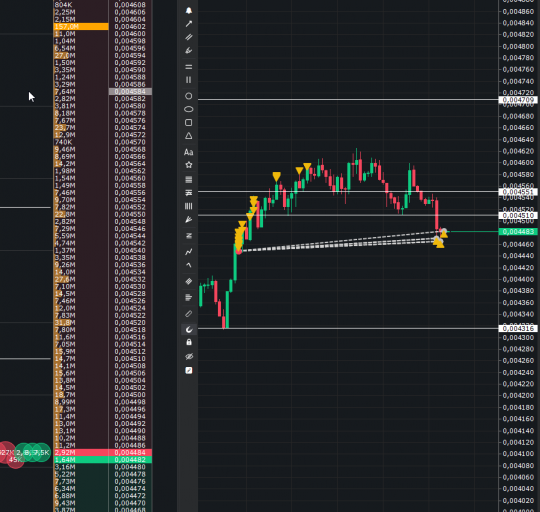Viewport: 540px width, 512px height.
Task: Select the zigzag wave pattern tool
Action: [x=189, y=252]
